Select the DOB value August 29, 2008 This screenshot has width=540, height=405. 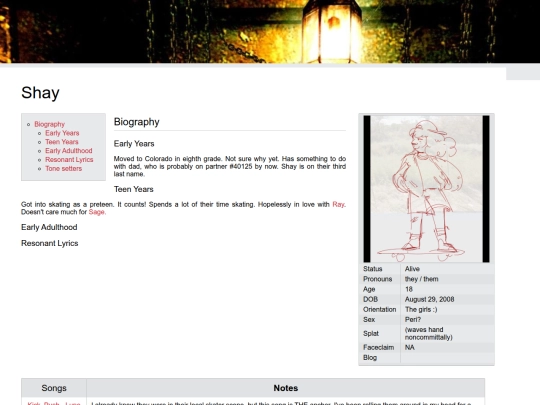pos(429,300)
